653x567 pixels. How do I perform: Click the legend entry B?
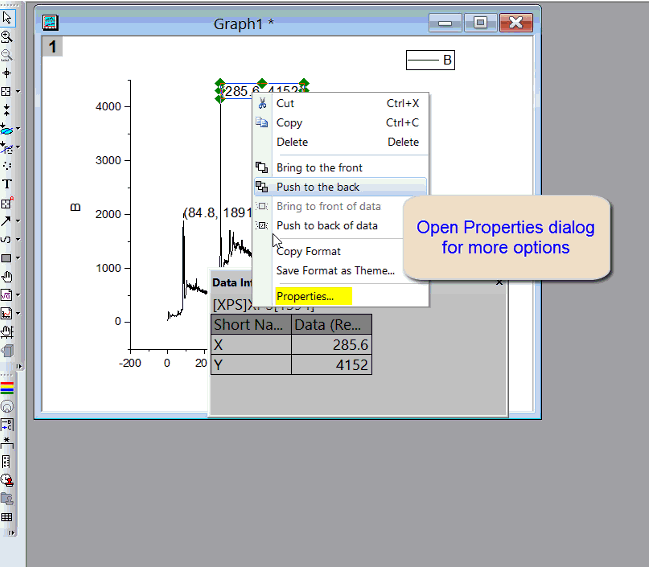430,61
